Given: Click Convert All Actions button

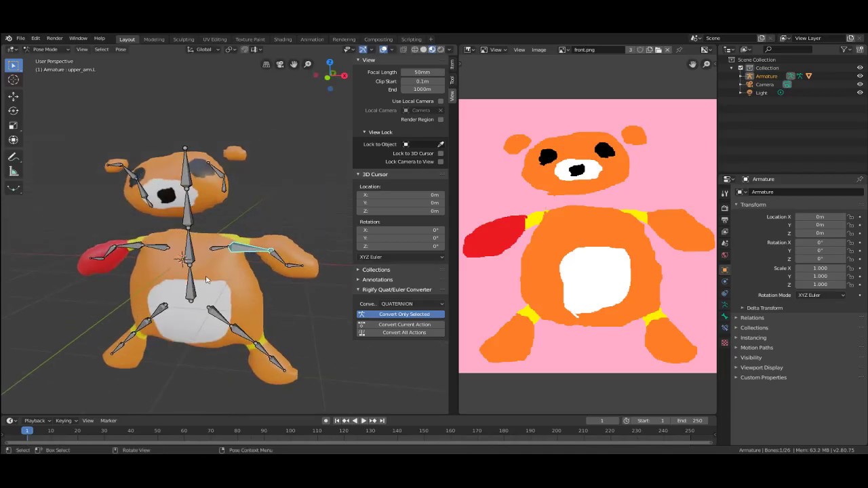Looking at the screenshot, I should (x=401, y=333).
